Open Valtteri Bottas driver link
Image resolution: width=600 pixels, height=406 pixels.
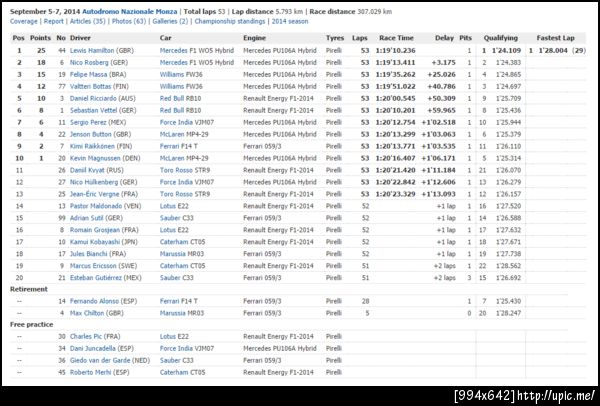coord(90,86)
